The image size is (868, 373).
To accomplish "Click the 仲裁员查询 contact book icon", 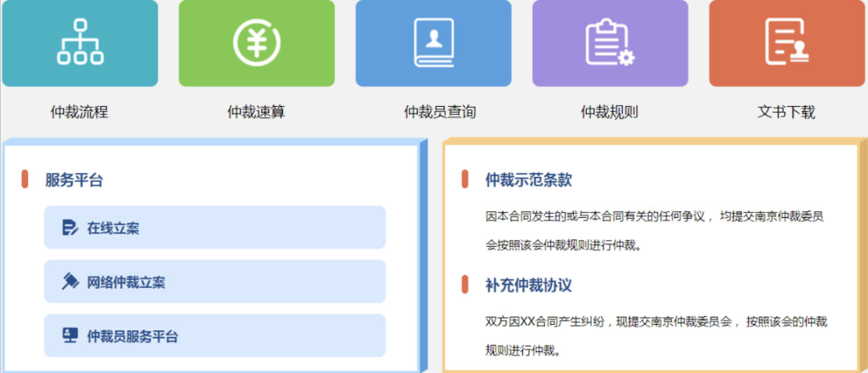I will click(433, 42).
